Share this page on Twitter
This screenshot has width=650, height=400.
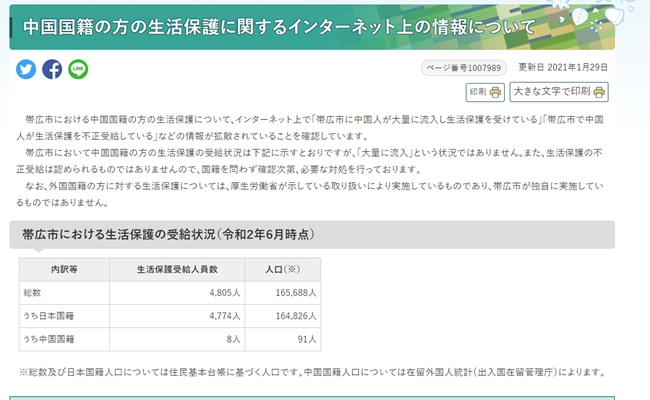click(x=26, y=69)
